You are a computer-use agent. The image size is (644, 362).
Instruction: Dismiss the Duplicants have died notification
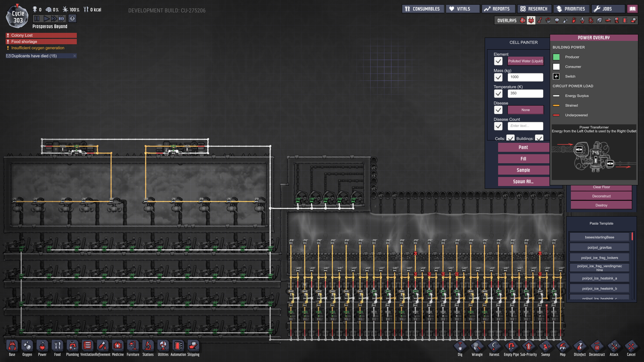pyautogui.click(x=74, y=56)
